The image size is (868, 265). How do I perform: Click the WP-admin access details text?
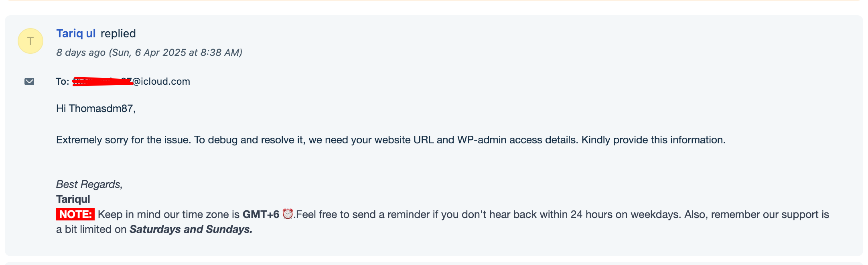coord(518,140)
